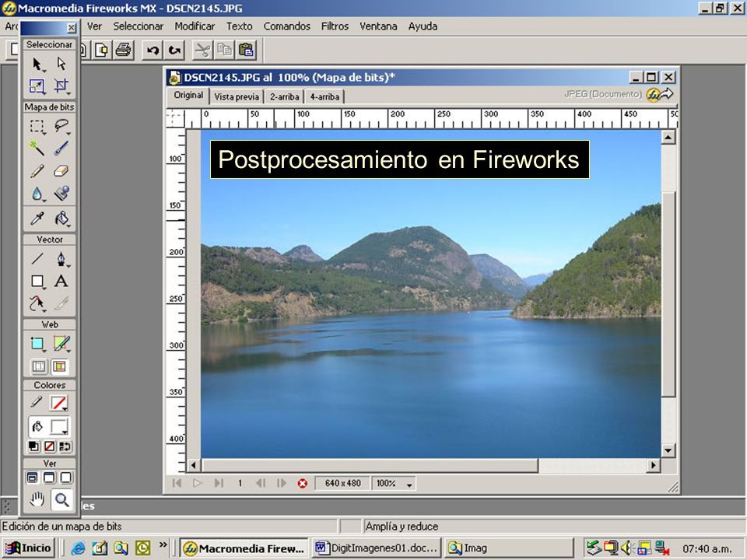Image resolution: width=747 pixels, height=560 pixels.
Task: Select the Pencil tool
Action: pos(37,171)
